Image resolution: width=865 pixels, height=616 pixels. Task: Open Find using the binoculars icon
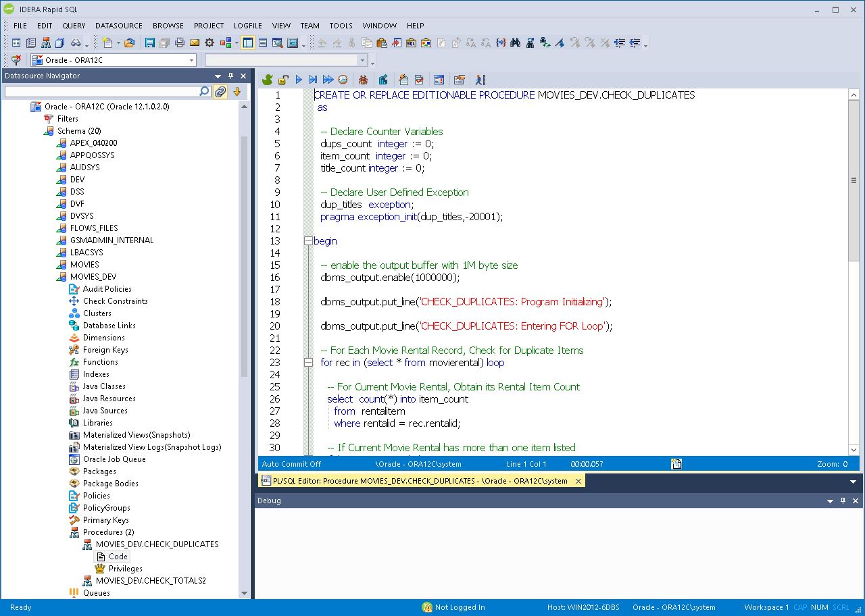click(x=514, y=43)
